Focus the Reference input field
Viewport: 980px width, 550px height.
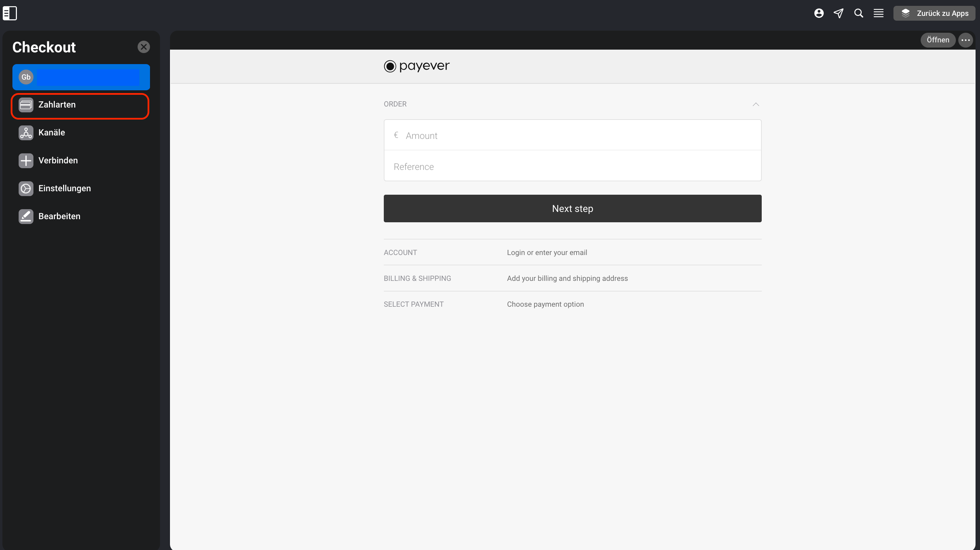[572, 166]
